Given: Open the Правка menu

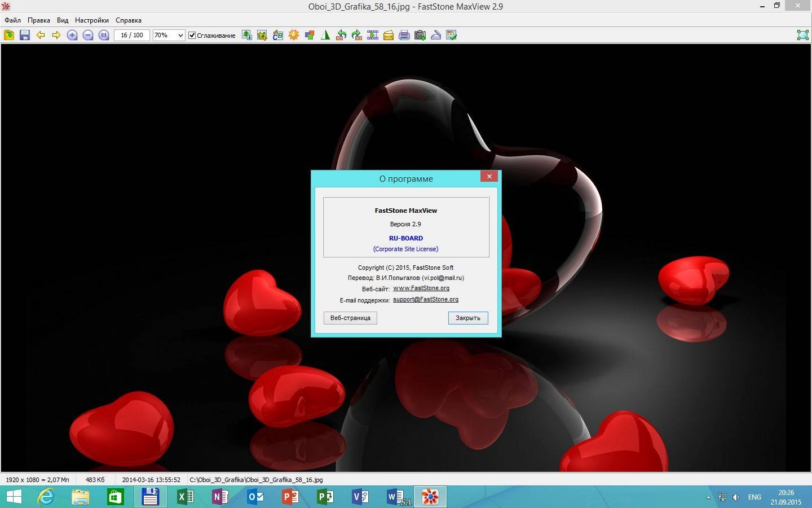Looking at the screenshot, I should coord(39,20).
